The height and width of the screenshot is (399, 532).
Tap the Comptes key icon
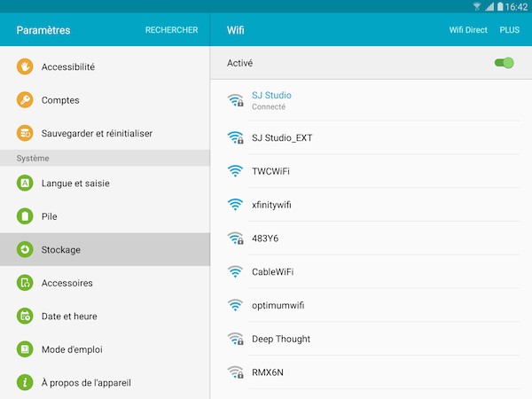coord(25,99)
